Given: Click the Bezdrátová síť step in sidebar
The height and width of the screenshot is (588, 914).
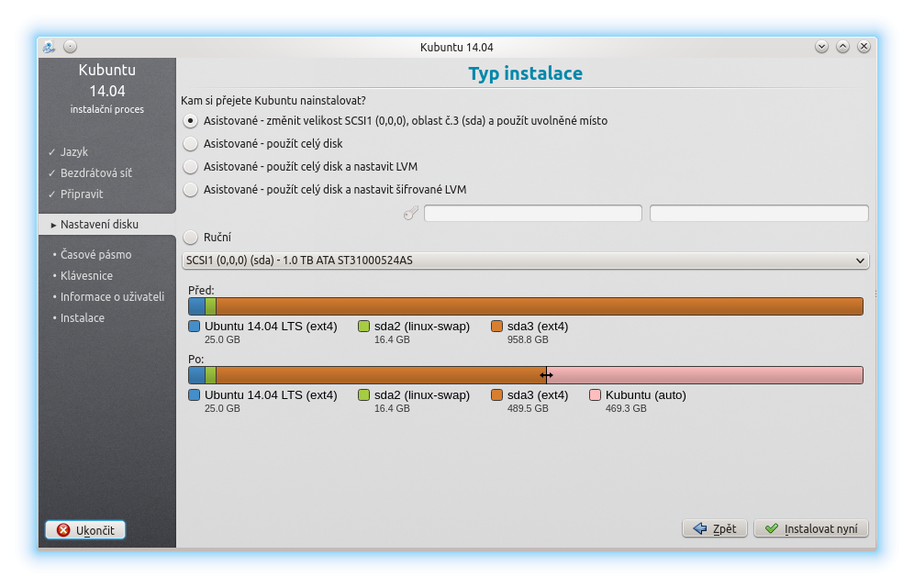Looking at the screenshot, I should pyautogui.click(x=96, y=172).
